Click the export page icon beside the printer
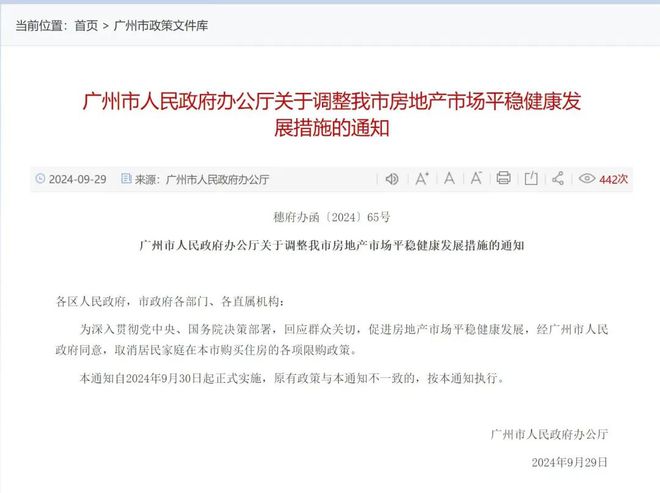 531,179
